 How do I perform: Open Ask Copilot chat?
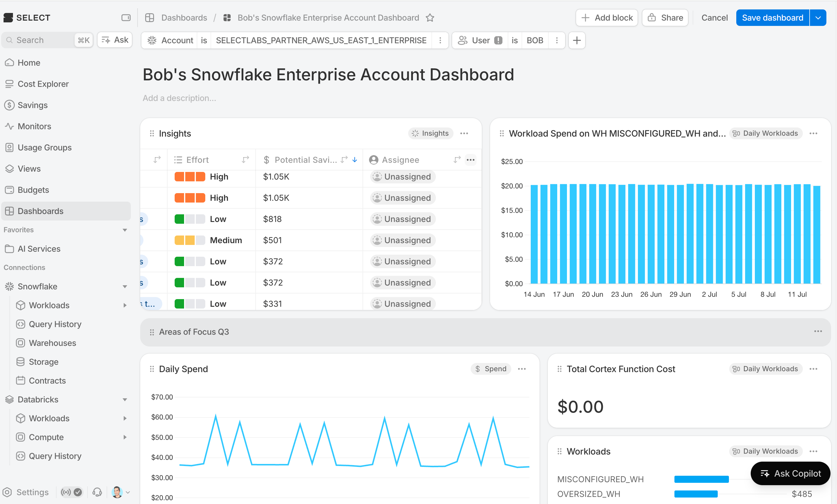click(790, 473)
